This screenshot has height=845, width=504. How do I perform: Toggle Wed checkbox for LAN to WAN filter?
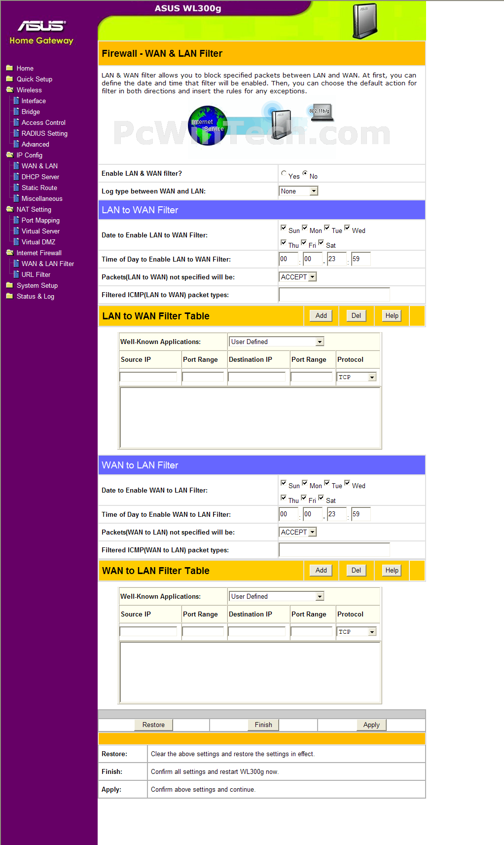pos(347,228)
